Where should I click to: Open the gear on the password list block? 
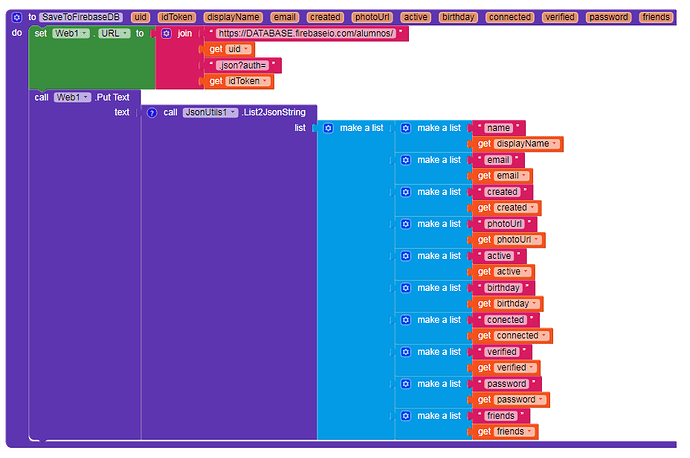(x=406, y=384)
